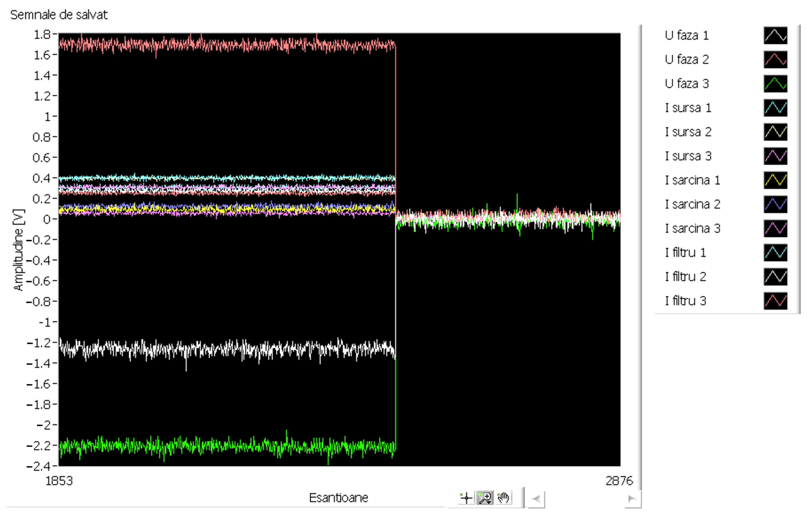This screenshot has height=525, width=812.
Task: Open I sursa 2 plot style icon
Action: coord(775,132)
